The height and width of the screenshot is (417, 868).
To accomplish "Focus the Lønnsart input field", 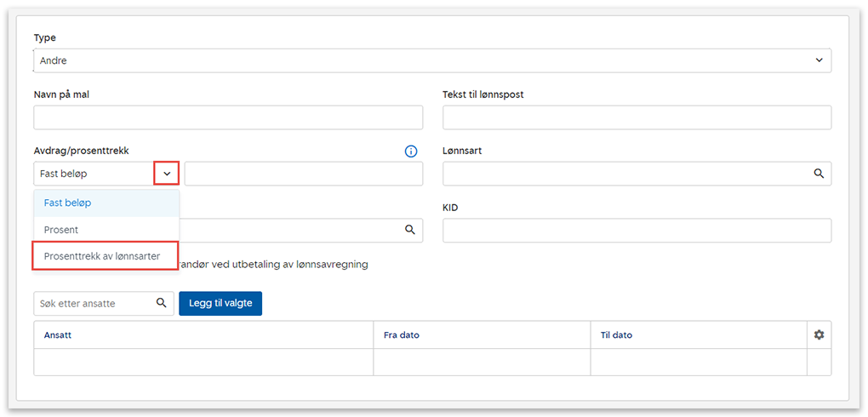I will (x=625, y=174).
